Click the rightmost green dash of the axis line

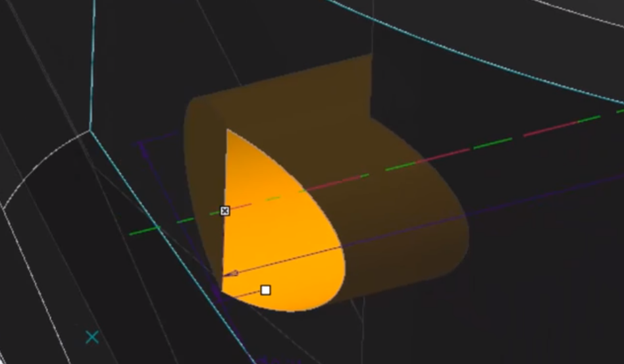tap(590, 119)
